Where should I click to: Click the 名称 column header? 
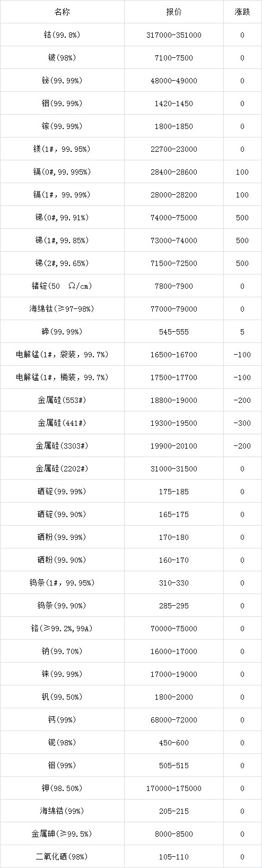click(62, 12)
